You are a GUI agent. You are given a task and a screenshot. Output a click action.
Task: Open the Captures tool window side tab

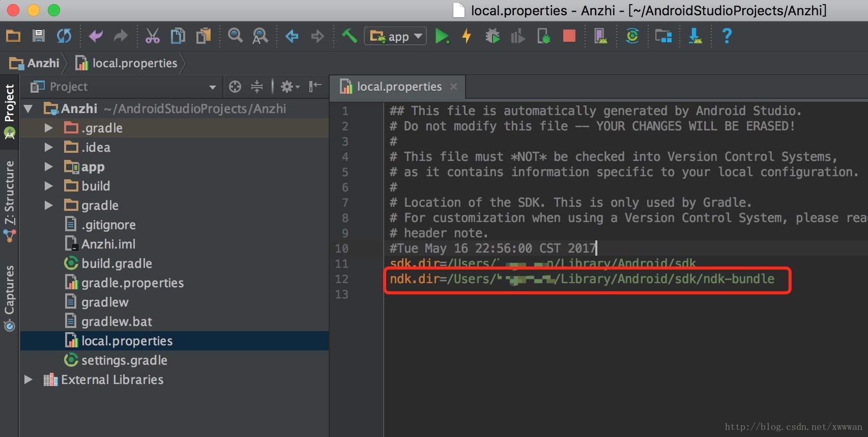coord(9,298)
